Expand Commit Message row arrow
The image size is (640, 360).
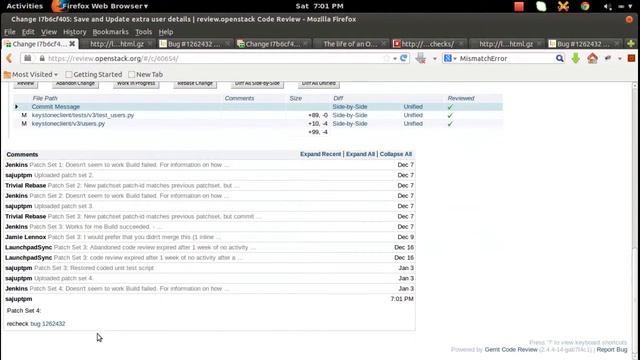[16, 107]
